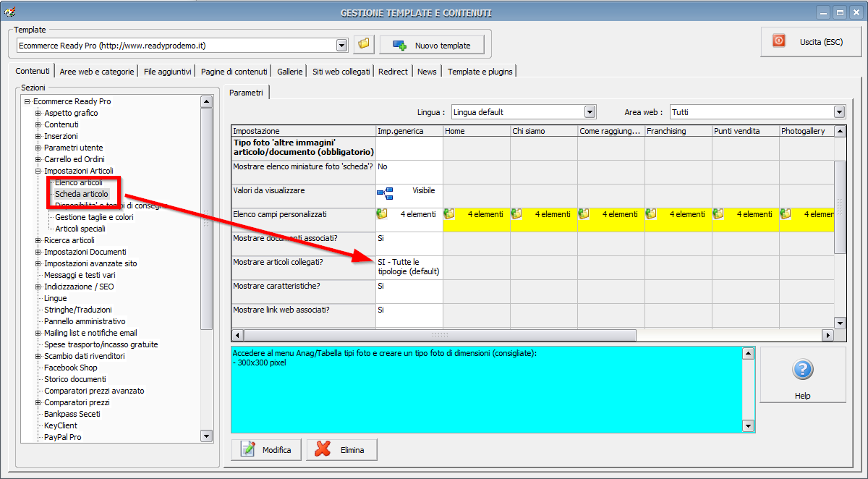Expand the Carrello ed Ordini node
Image resolution: width=868 pixels, height=479 pixels.
(x=38, y=159)
